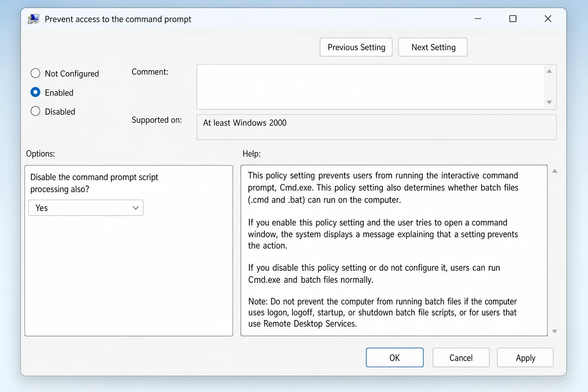Click the 'Options:' label

(x=41, y=154)
